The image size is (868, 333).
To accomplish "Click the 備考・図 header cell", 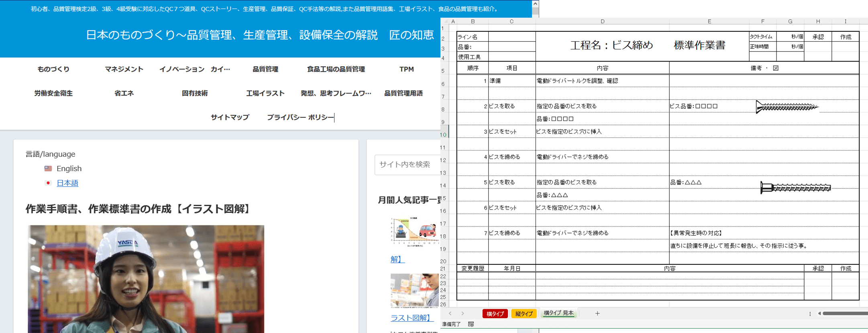I will point(764,68).
